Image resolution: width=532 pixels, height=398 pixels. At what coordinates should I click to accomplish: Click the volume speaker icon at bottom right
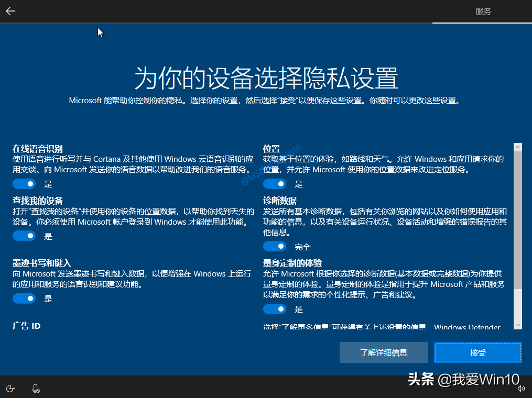pyautogui.click(x=521, y=389)
